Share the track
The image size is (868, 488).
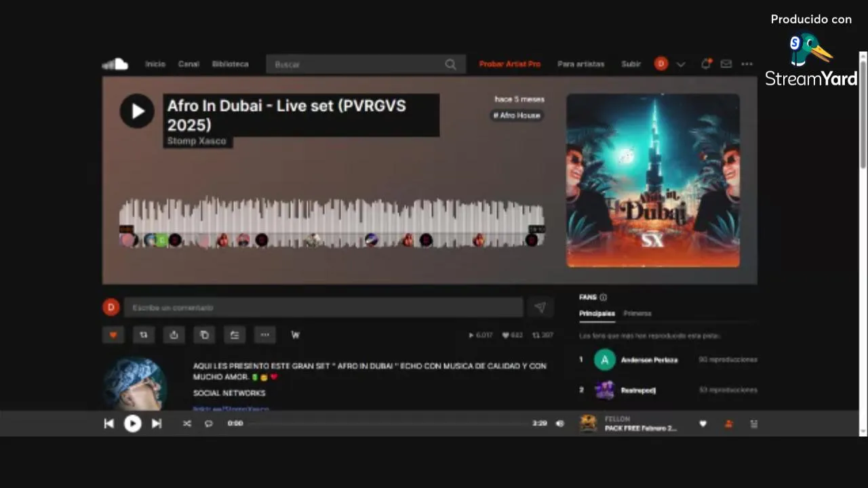(174, 335)
